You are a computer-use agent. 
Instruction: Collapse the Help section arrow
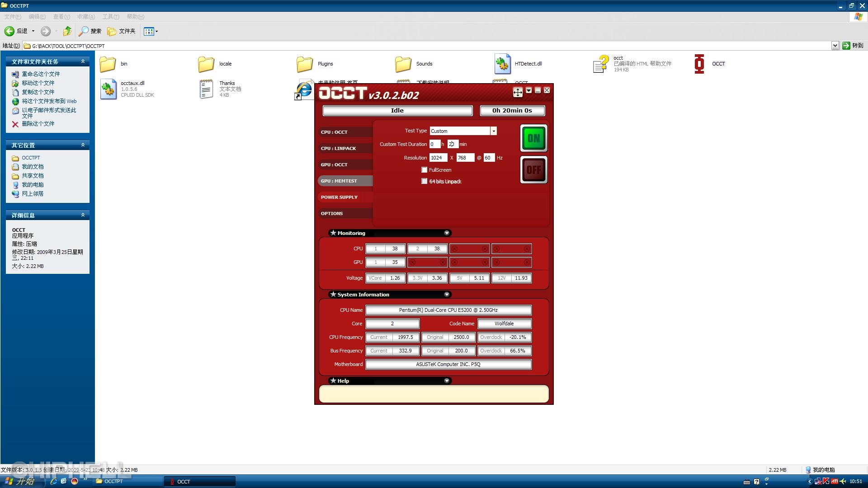447,381
